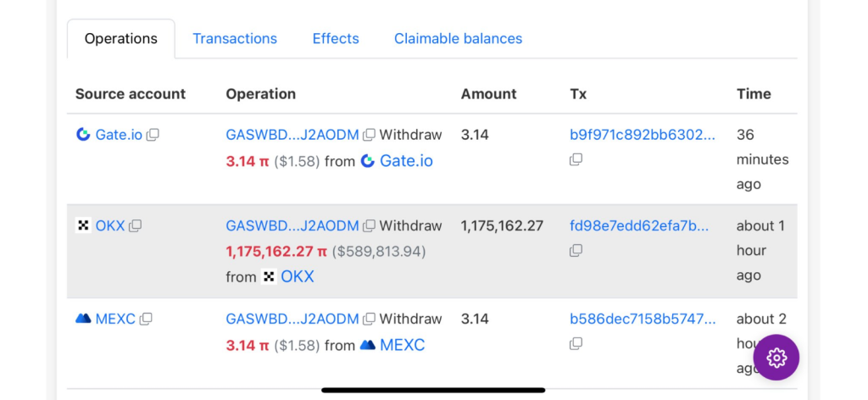Open transaction b9f971c892bb6302 details
The image size is (868, 400).
[642, 135]
